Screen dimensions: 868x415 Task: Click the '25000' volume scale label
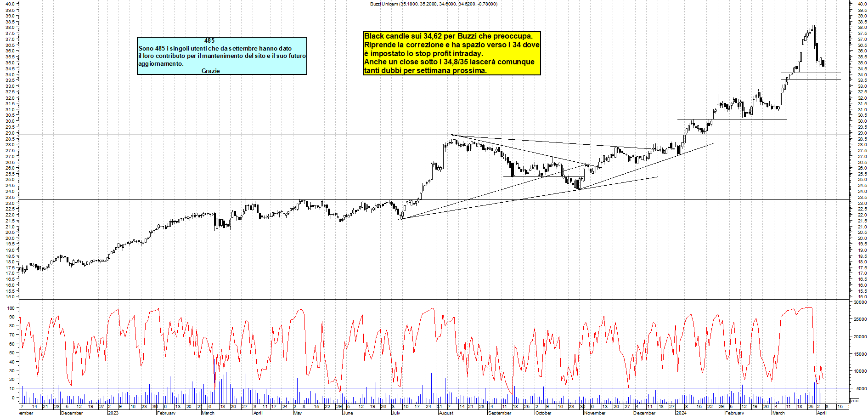[x=860, y=319]
